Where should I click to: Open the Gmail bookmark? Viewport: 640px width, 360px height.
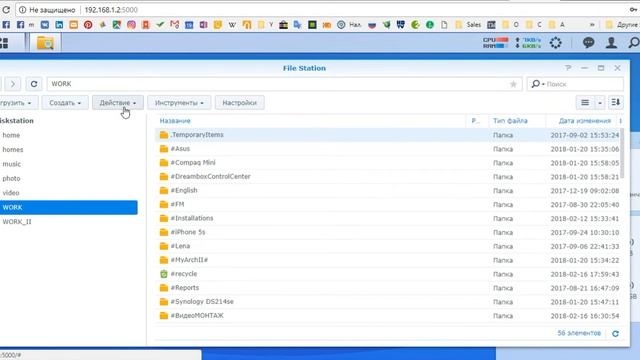(x=175, y=25)
